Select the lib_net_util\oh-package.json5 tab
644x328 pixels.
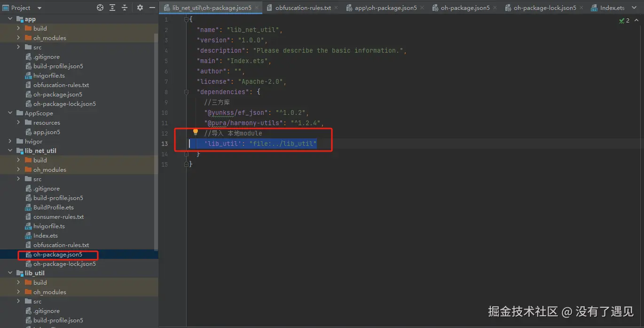pos(212,8)
